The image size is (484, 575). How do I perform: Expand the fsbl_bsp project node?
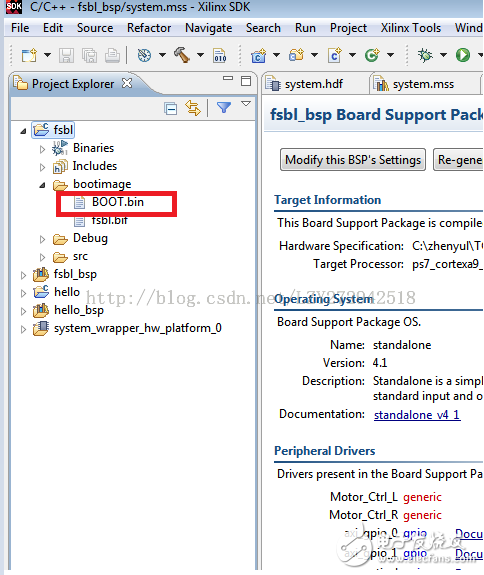click(x=23, y=275)
